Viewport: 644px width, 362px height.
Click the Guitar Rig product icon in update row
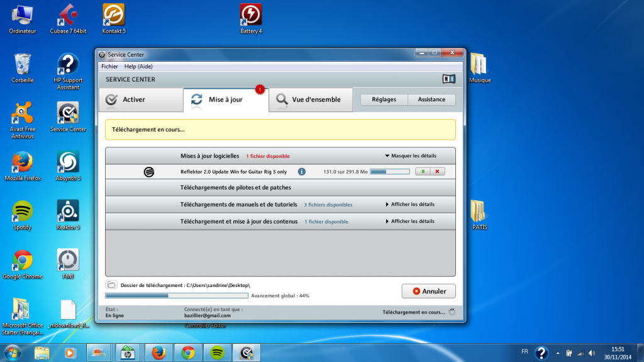[x=148, y=171]
